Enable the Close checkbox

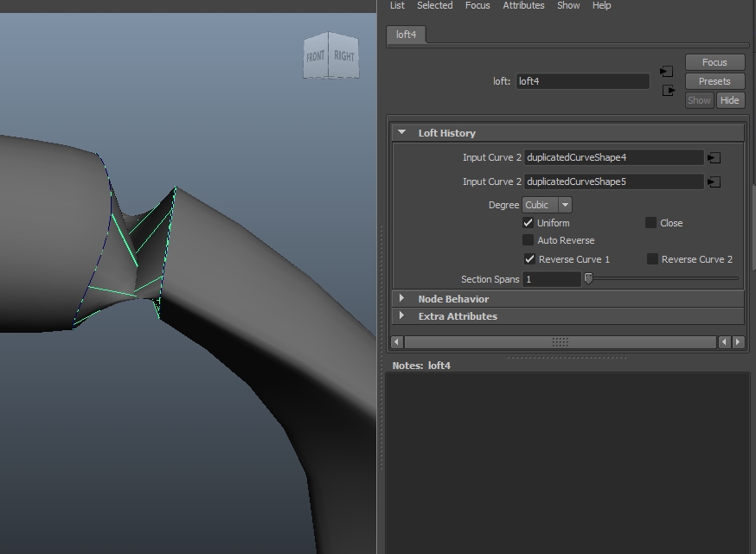(x=650, y=223)
